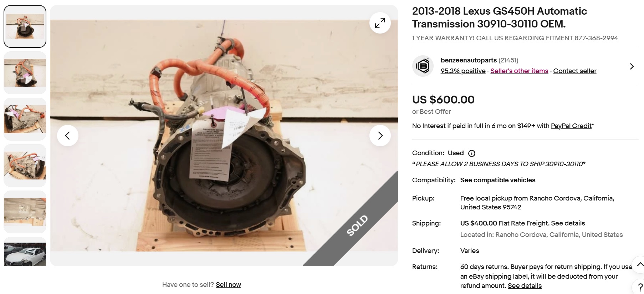Show the fourth transmission thumbnail

coord(25,166)
